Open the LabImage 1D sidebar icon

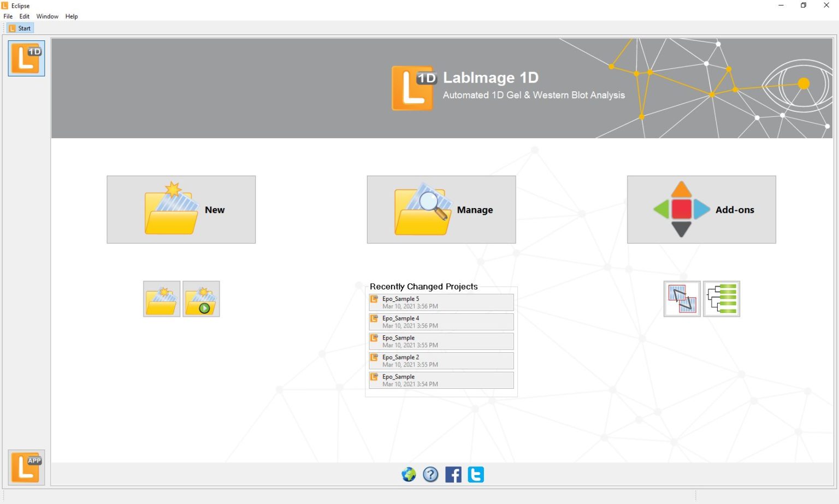point(26,58)
